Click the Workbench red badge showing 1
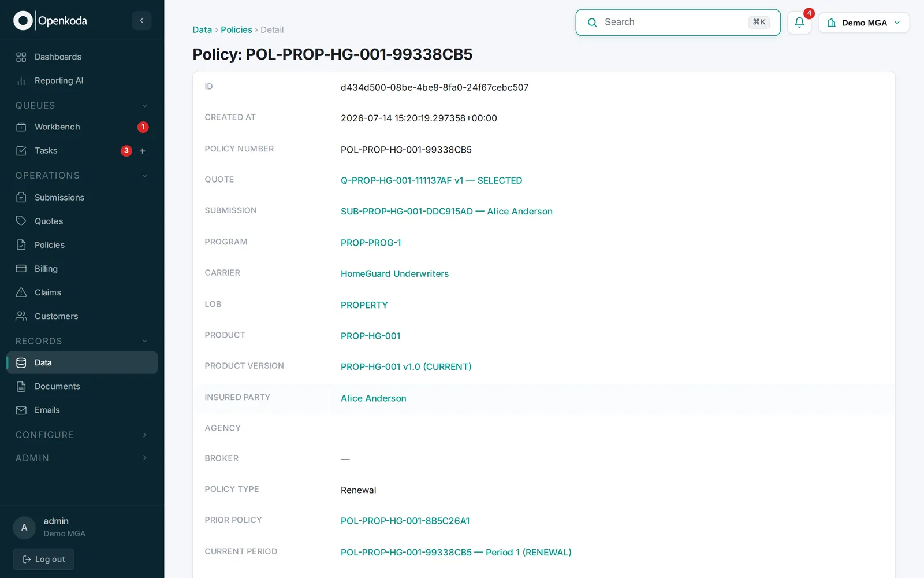Image resolution: width=924 pixels, height=578 pixels. coord(143,127)
